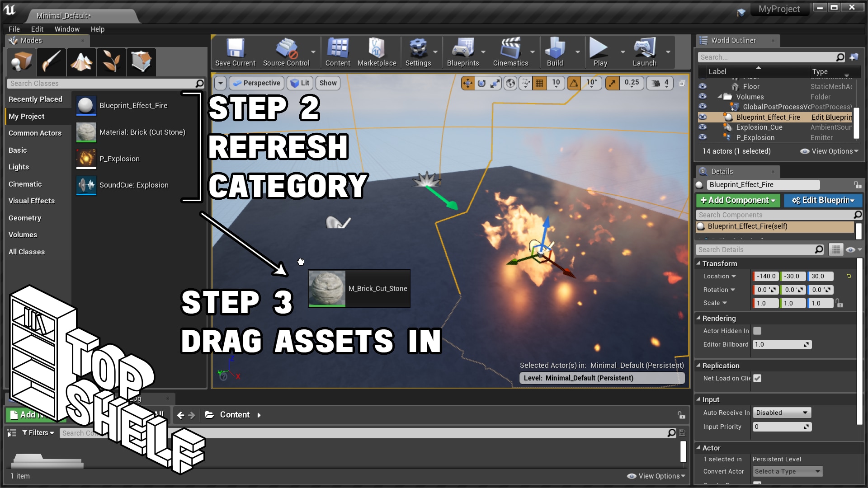868x488 pixels.
Task: Select the Foliage mode icon
Action: 111,61
